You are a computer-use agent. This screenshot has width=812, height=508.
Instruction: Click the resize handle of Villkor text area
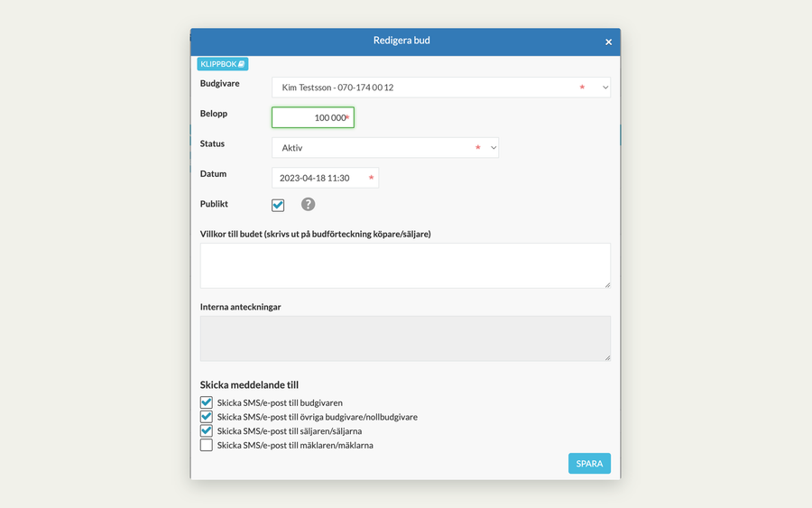(607, 285)
